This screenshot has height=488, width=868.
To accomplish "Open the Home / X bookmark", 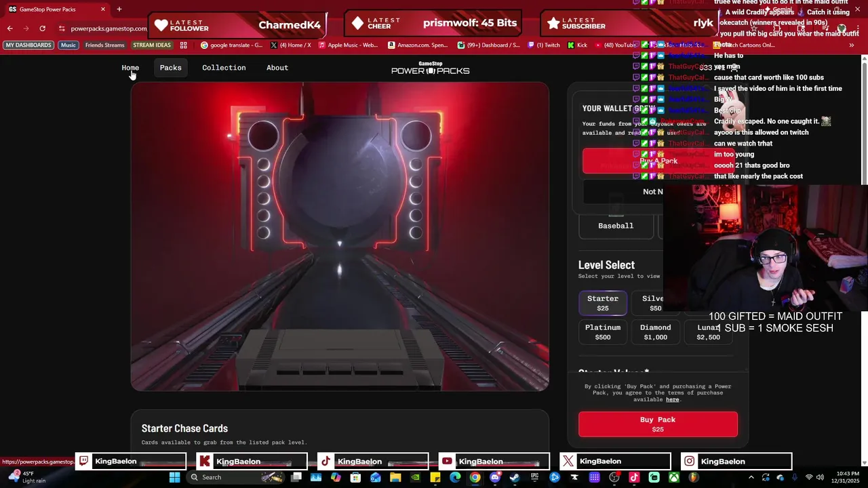I will pos(290,45).
